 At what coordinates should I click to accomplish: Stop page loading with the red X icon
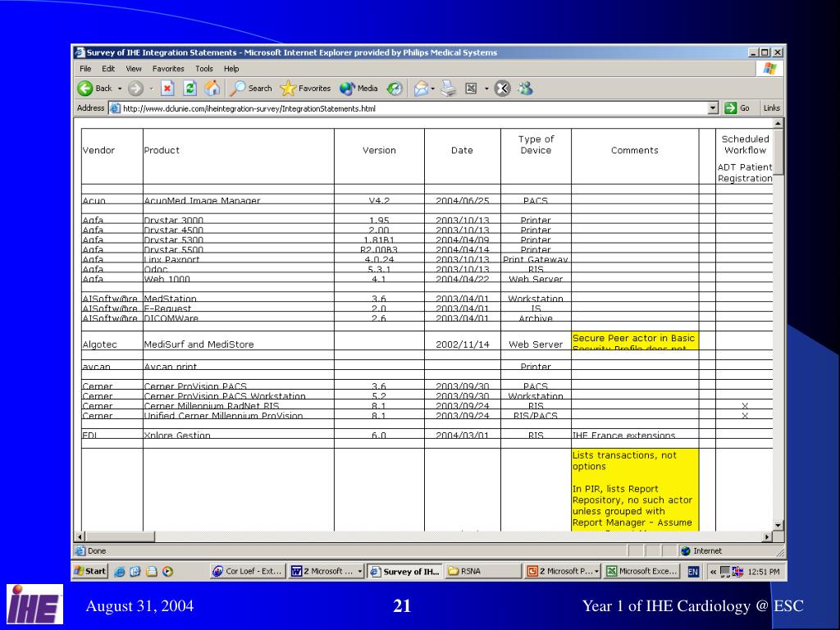point(167,89)
